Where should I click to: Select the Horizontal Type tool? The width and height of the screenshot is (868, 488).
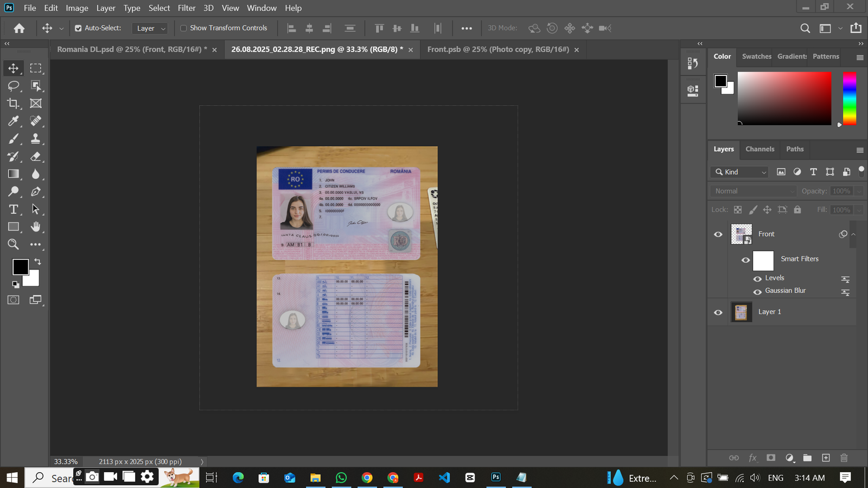coord(14,209)
